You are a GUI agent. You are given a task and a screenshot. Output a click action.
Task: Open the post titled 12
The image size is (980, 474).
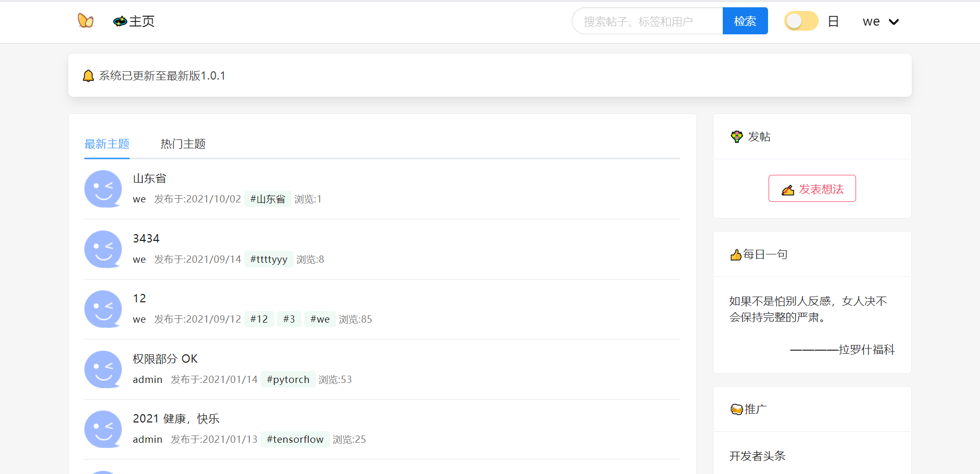coord(140,299)
